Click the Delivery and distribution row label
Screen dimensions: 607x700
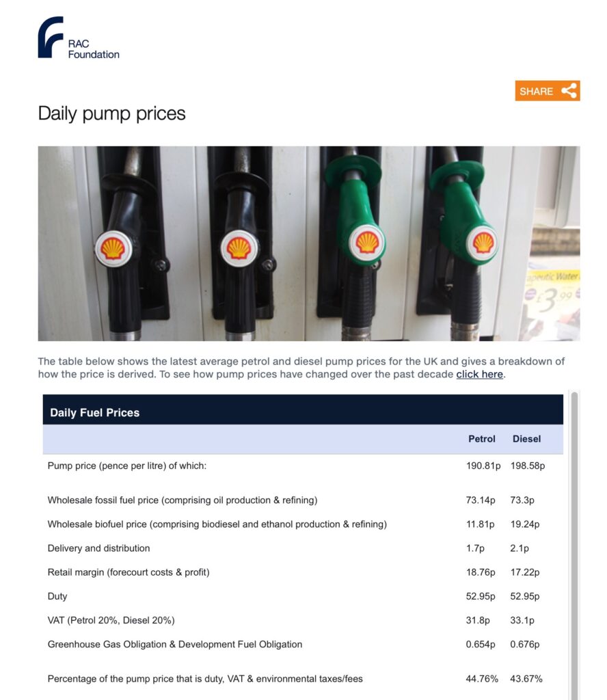(x=98, y=548)
